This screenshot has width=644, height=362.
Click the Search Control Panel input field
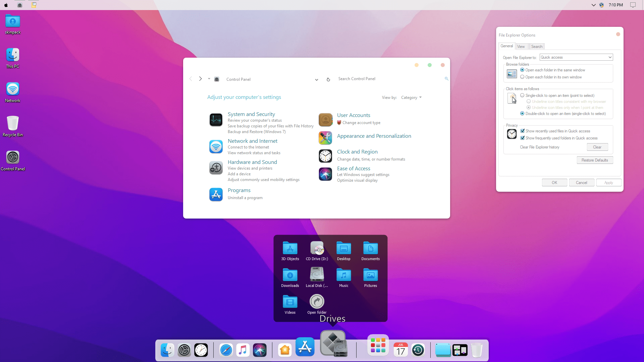coord(390,79)
